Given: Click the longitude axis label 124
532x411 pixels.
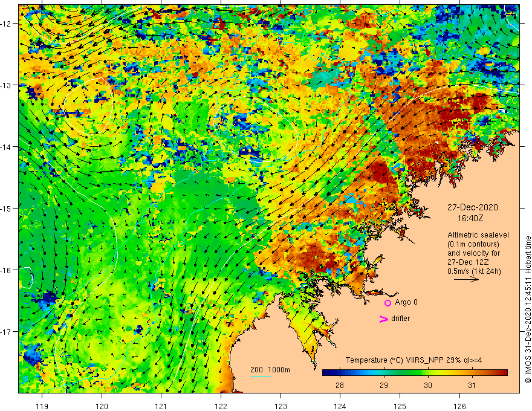Looking at the screenshot, I should pos(340,406).
